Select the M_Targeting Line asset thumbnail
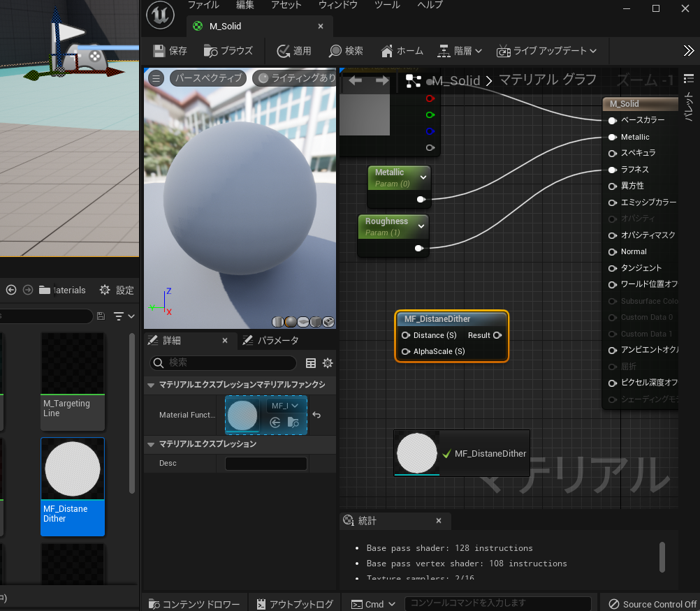The image size is (700, 611). point(73,381)
